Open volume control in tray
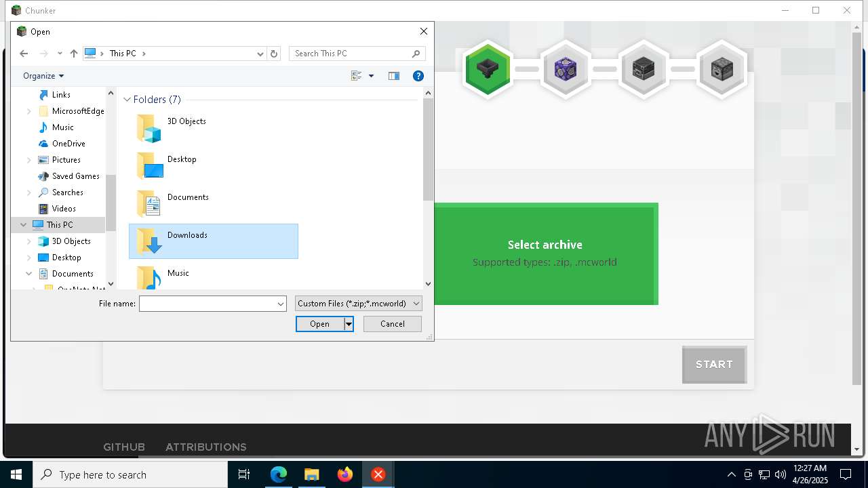This screenshot has height=488, width=868. click(x=780, y=474)
